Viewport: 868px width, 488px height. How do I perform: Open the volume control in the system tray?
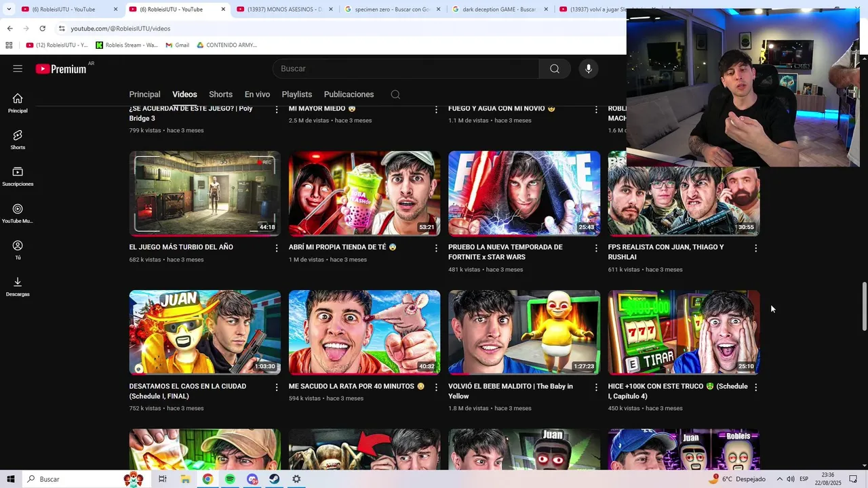[x=790, y=479]
